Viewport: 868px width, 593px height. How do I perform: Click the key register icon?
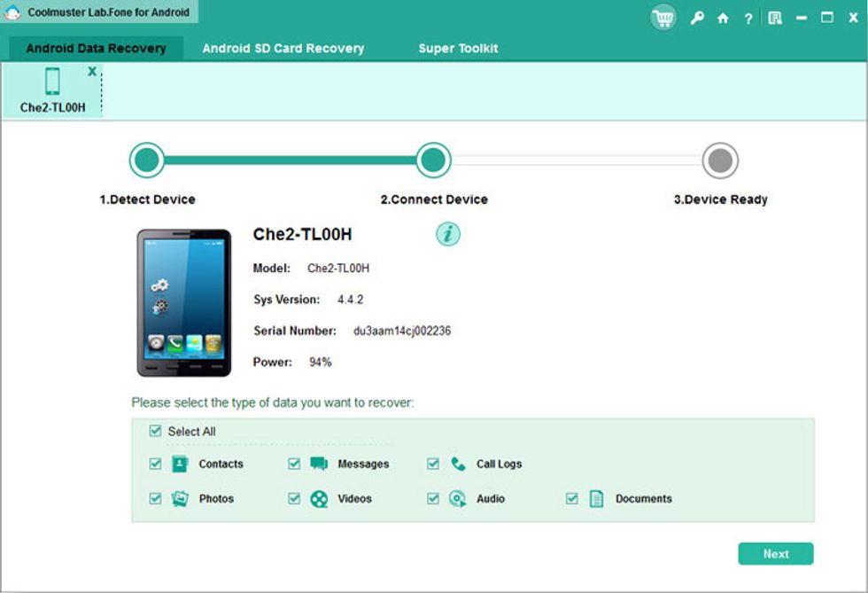697,19
